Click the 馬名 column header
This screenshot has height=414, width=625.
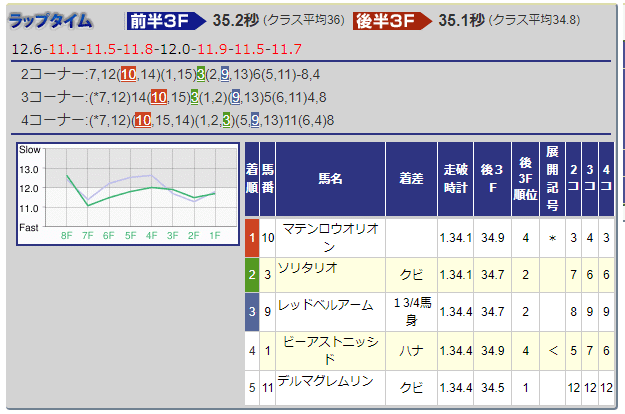pos(330,179)
